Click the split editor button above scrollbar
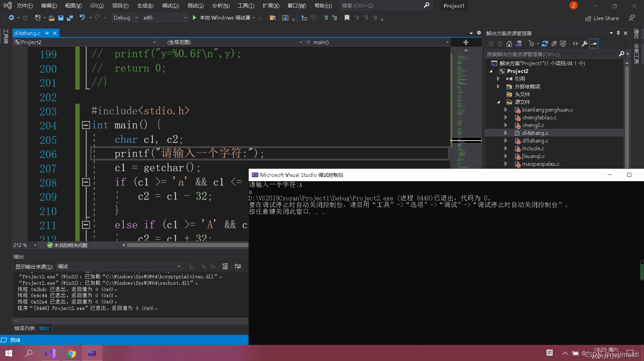Viewport: 644px width, 361px height. tap(466, 42)
